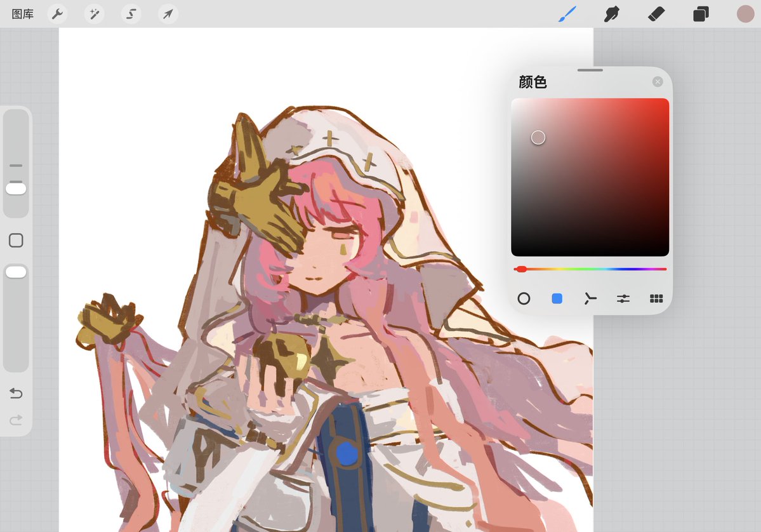Viewport: 761px width, 532px height.
Task: Undo the last stroke
Action: (x=16, y=393)
